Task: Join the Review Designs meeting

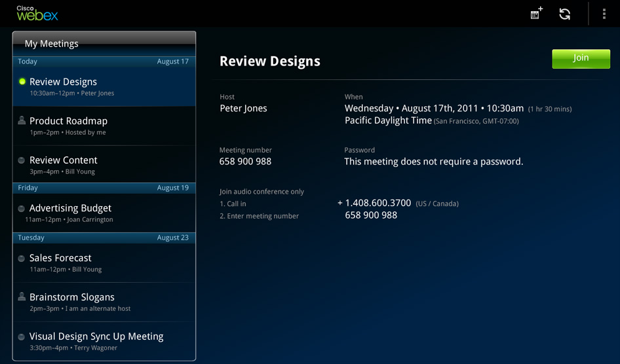Action: pyautogui.click(x=581, y=58)
